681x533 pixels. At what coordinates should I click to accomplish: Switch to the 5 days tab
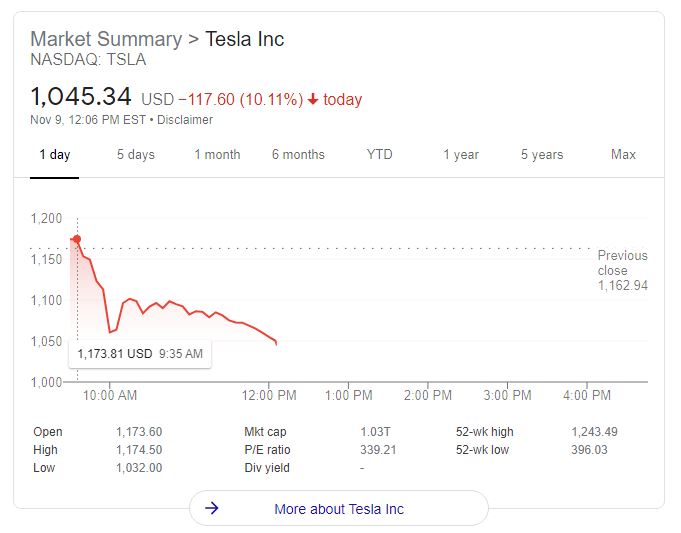pyautogui.click(x=135, y=155)
